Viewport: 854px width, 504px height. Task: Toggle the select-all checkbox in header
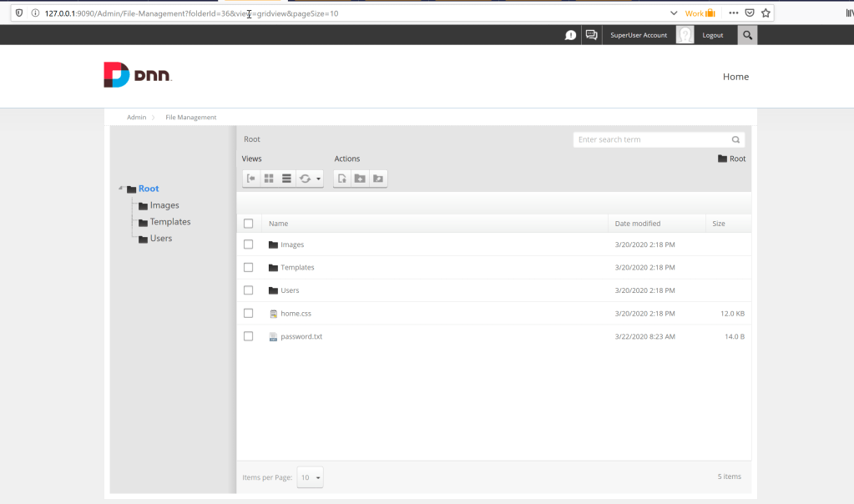[x=249, y=224]
